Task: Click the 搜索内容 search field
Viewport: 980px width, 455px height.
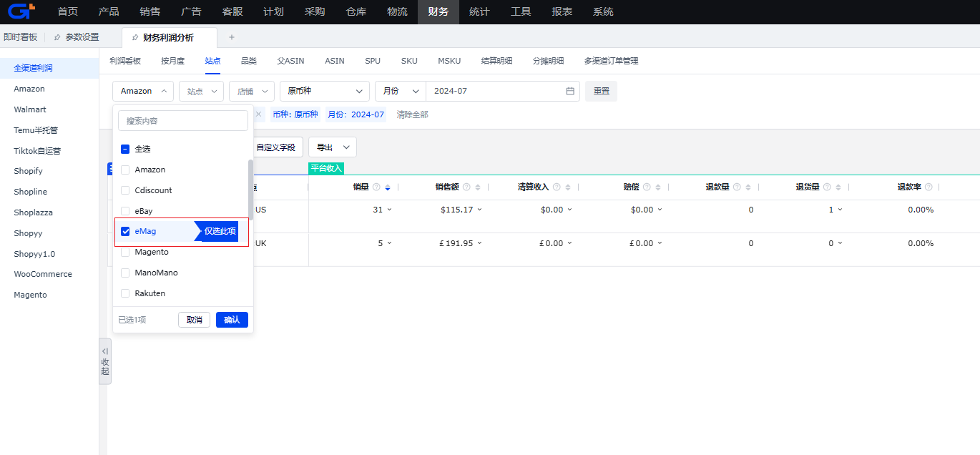Action: coord(183,121)
